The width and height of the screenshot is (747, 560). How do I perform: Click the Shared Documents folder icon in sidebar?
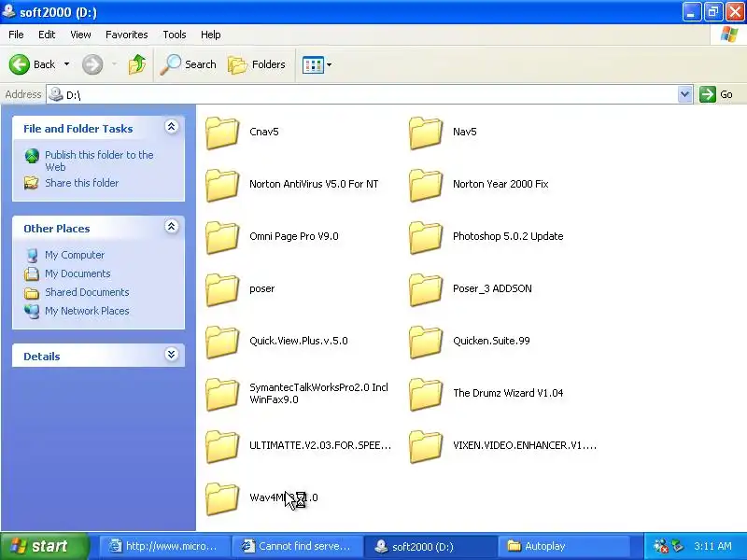[x=32, y=292]
